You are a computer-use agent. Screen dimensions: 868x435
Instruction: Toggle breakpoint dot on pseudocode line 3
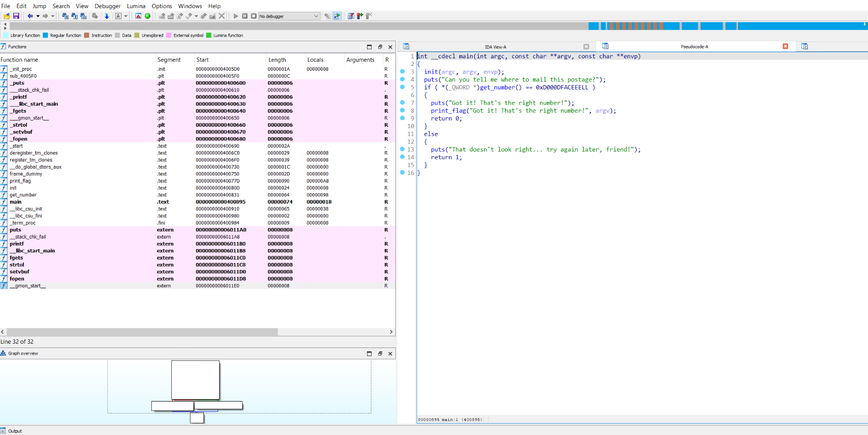point(402,72)
